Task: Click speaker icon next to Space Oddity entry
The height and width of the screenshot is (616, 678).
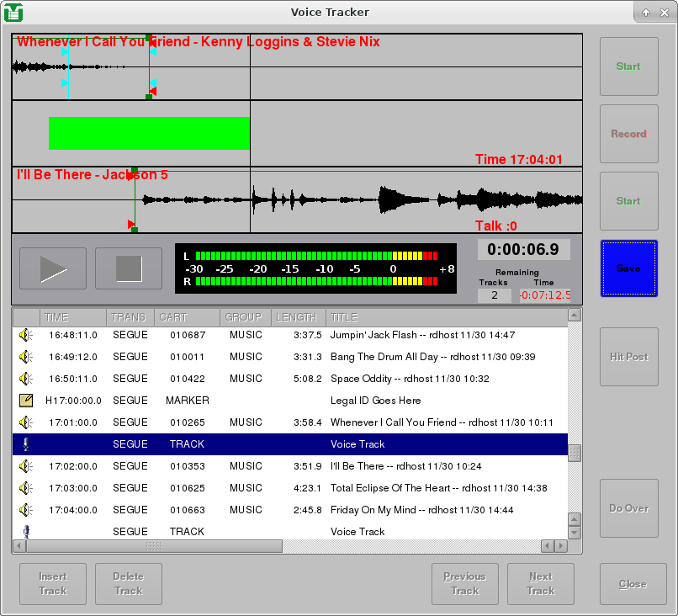Action: tap(24, 379)
